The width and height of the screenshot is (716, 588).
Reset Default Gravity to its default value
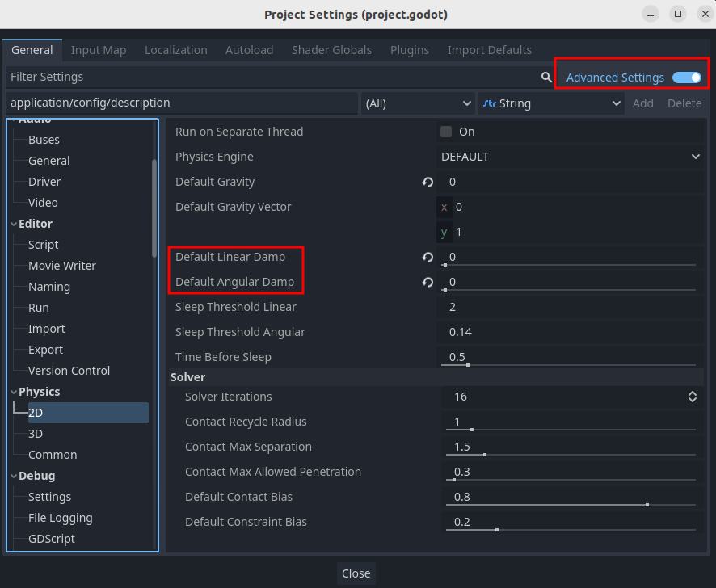[x=427, y=183]
